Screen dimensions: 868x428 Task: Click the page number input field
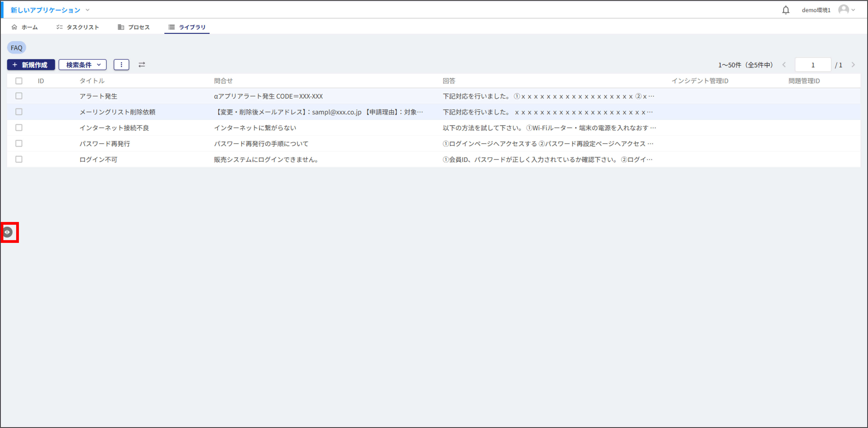pyautogui.click(x=813, y=64)
